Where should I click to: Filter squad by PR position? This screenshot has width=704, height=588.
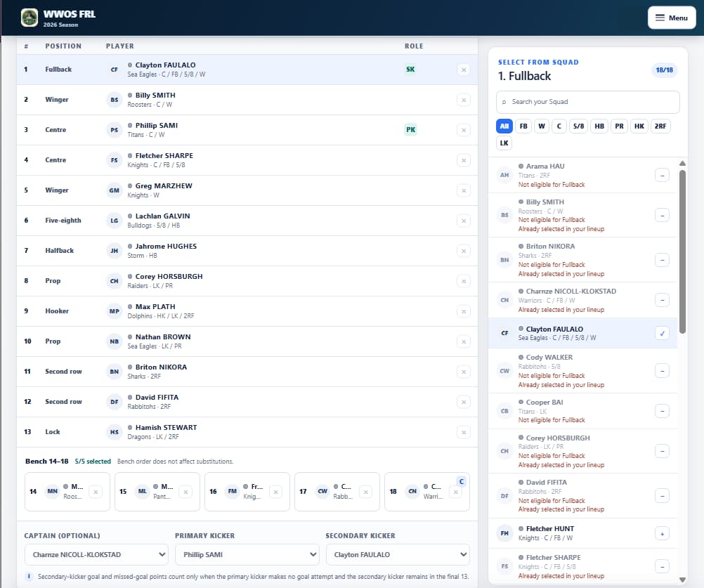[x=619, y=126]
